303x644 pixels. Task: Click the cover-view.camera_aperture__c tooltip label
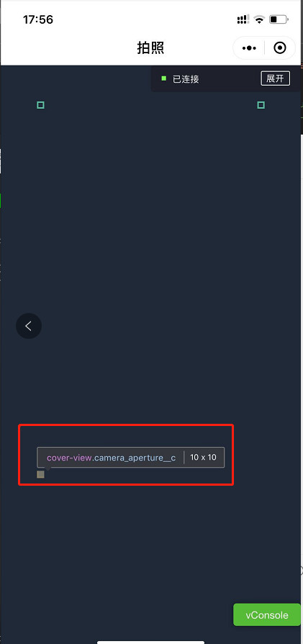coord(112,458)
